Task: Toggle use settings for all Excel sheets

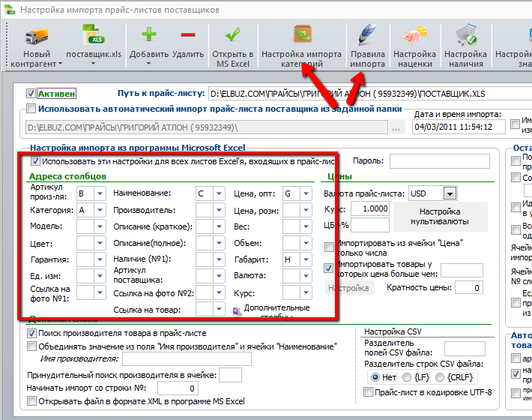Action: pos(35,161)
